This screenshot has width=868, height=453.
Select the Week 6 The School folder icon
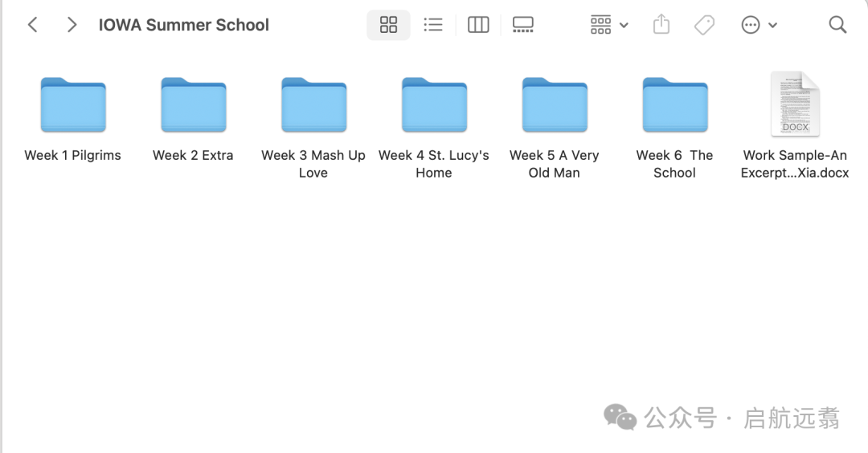[675, 105]
